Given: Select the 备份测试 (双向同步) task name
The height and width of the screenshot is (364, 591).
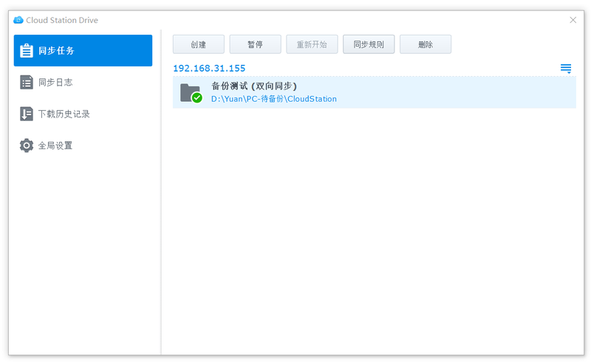Looking at the screenshot, I should click(253, 86).
